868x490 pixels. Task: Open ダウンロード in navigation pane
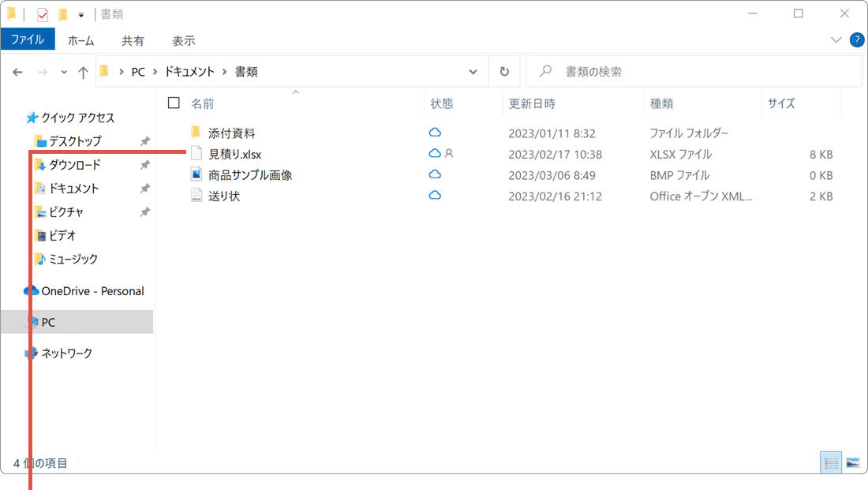click(x=75, y=165)
